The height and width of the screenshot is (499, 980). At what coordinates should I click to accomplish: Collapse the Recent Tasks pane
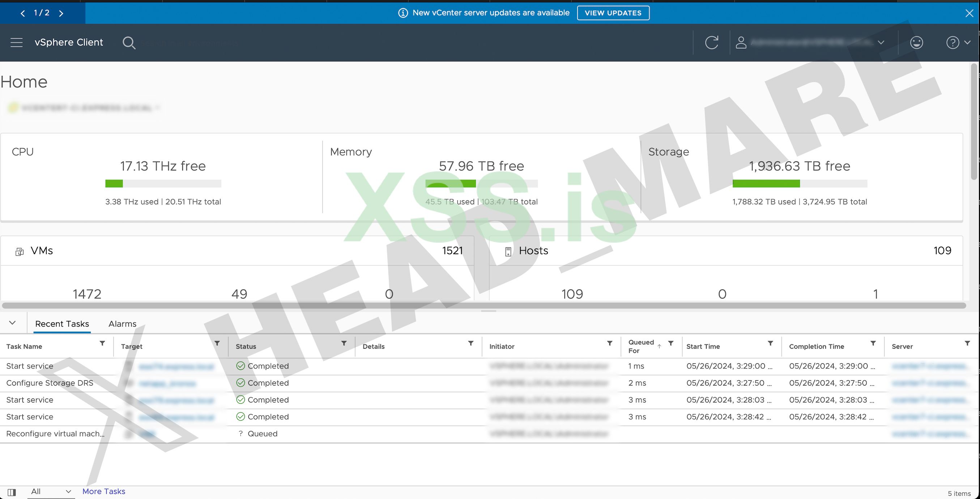point(12,323)
